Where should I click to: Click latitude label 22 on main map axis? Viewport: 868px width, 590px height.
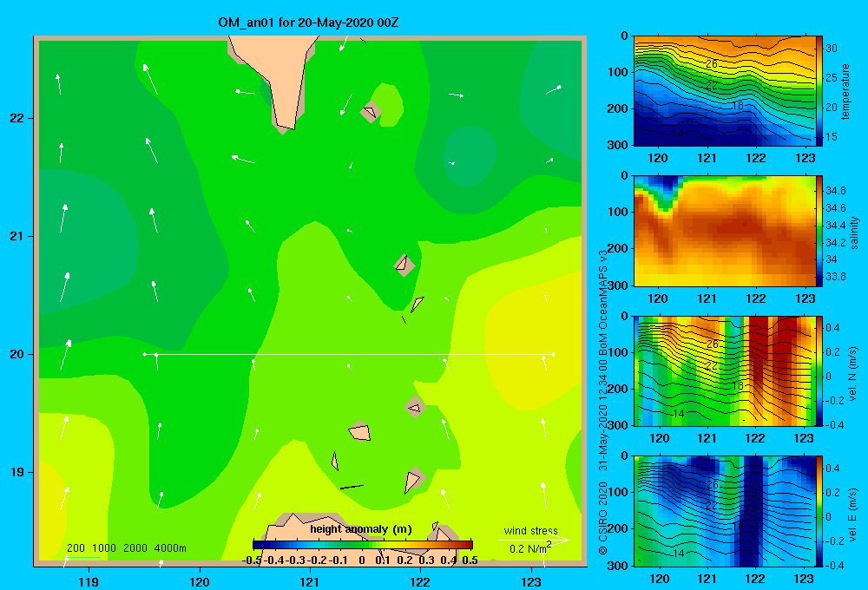tap(17, 119)
